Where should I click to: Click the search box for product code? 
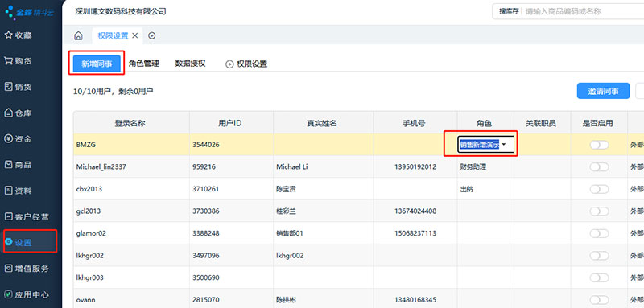pyautogui.click(x=583, y=11)
